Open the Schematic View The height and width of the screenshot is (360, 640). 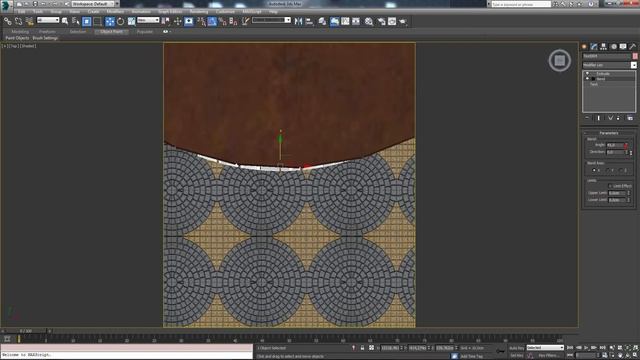click(x=356, y=21)
